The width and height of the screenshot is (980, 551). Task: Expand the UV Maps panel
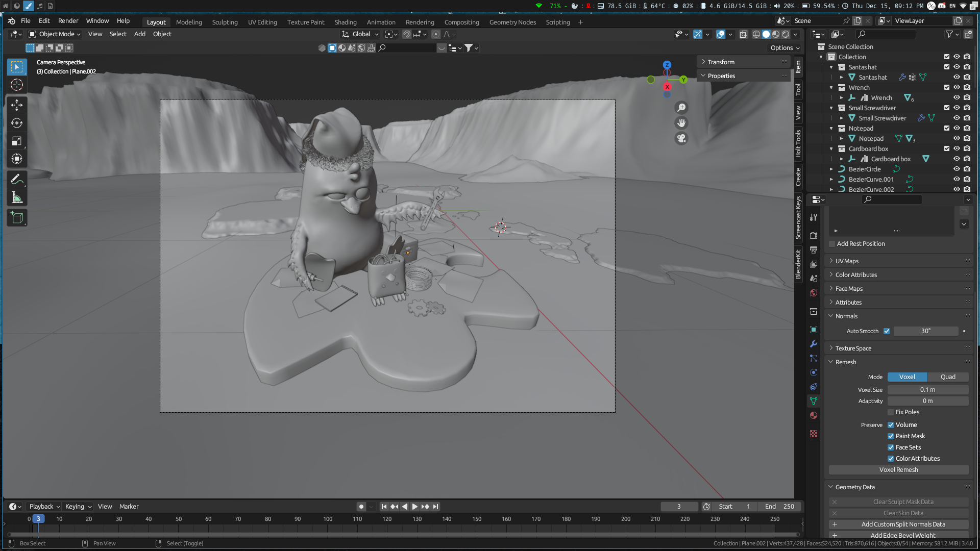[847, 261]
